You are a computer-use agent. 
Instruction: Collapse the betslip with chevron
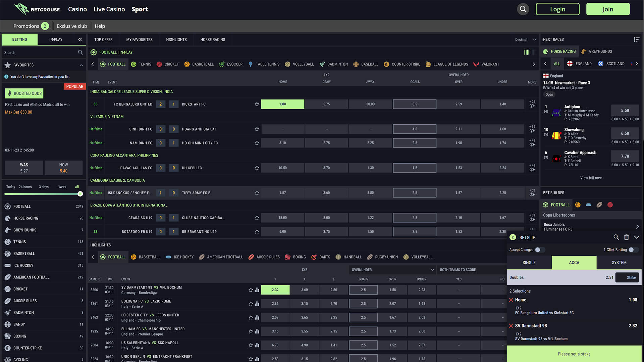pyautogui.click(x=636, y=237)
